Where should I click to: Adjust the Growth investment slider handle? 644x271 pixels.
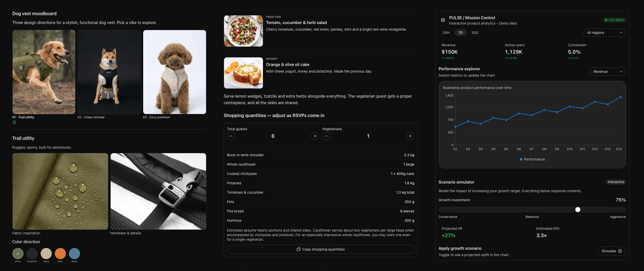click(578, 210)
